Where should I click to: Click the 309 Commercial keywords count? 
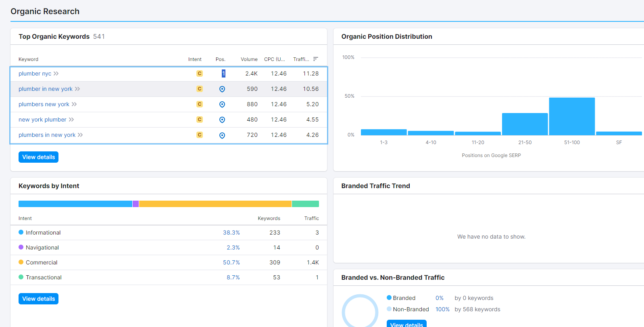pyautogui.click(x=275, y=262)
